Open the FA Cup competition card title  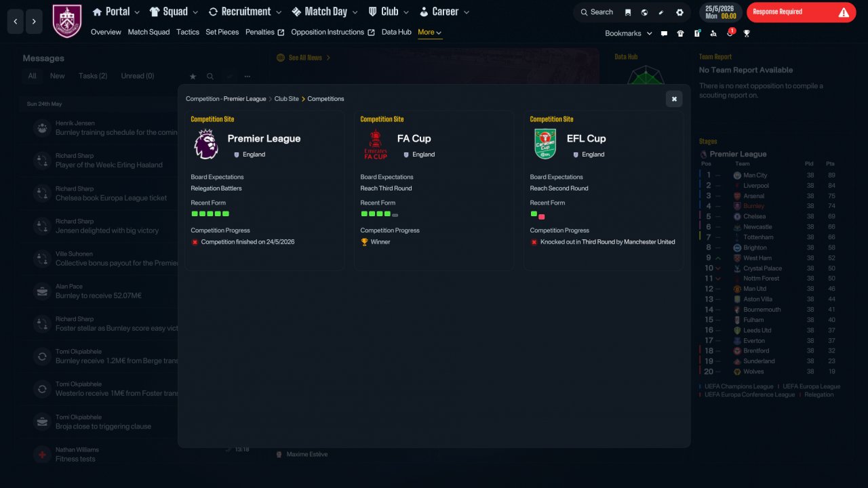[414, 138]
